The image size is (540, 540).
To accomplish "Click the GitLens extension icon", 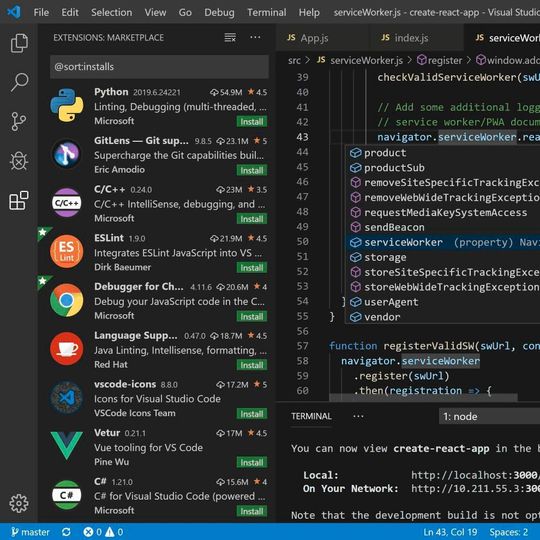I will coord(66,154).
